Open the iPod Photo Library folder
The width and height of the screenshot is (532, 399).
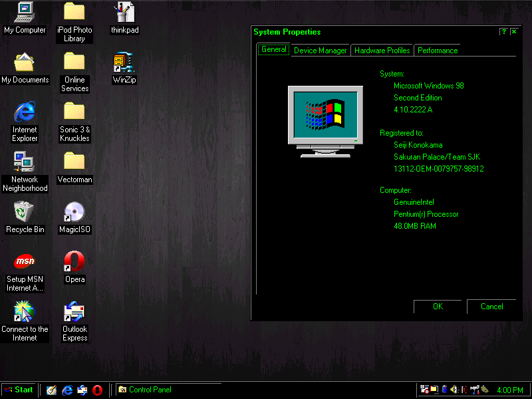[x=74, y=12]
